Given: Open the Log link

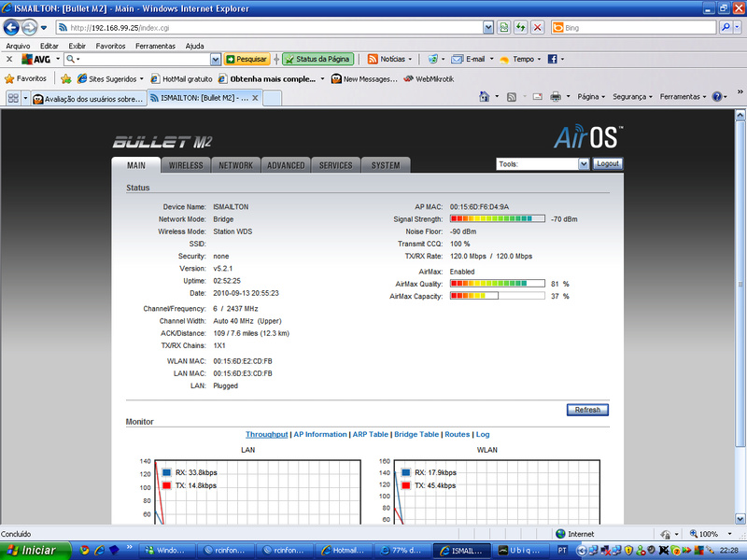Looking at the screenshot, I should pos(483,434).
